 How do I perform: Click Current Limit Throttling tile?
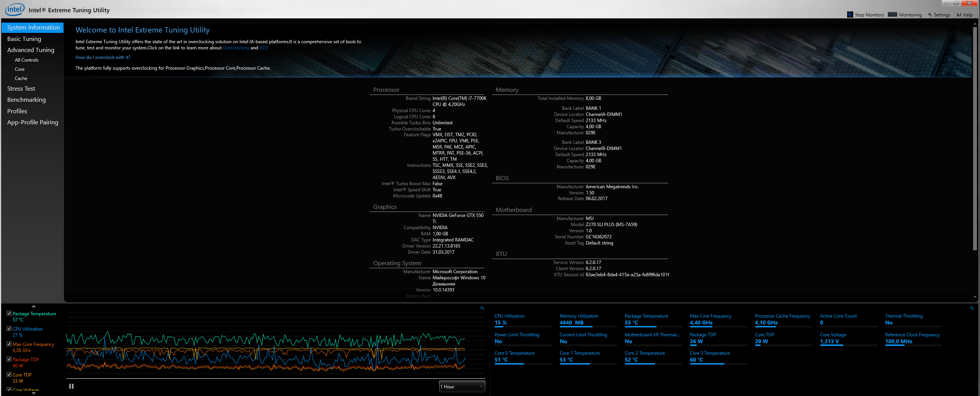pos(588,339)
